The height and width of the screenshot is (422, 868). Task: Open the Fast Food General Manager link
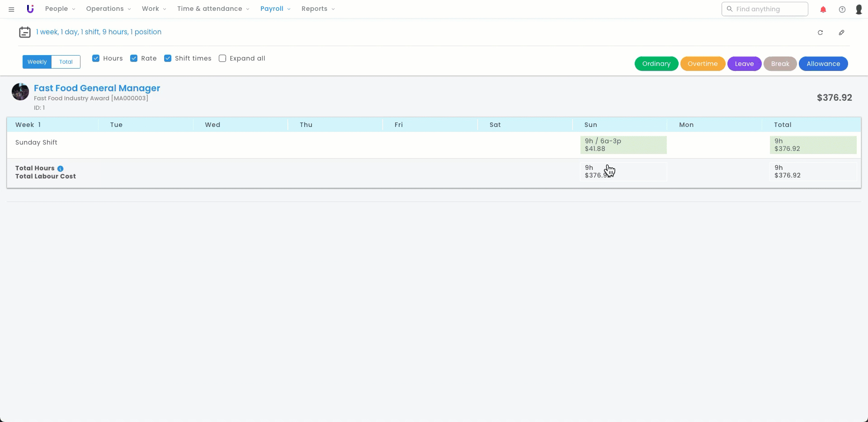tap(97, 88)
